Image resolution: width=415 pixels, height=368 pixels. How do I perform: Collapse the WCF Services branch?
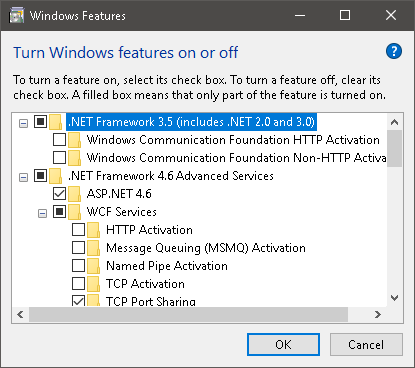[42, 213]
